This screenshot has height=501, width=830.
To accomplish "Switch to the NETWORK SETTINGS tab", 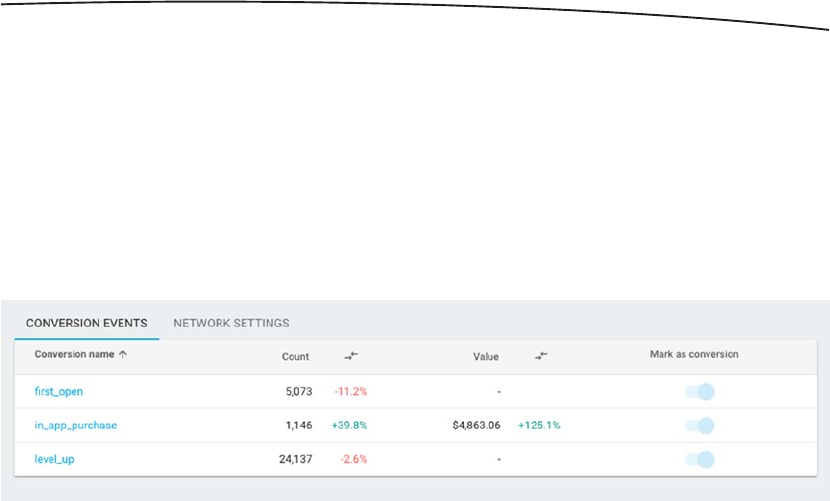I will click(x=231, y=323).
